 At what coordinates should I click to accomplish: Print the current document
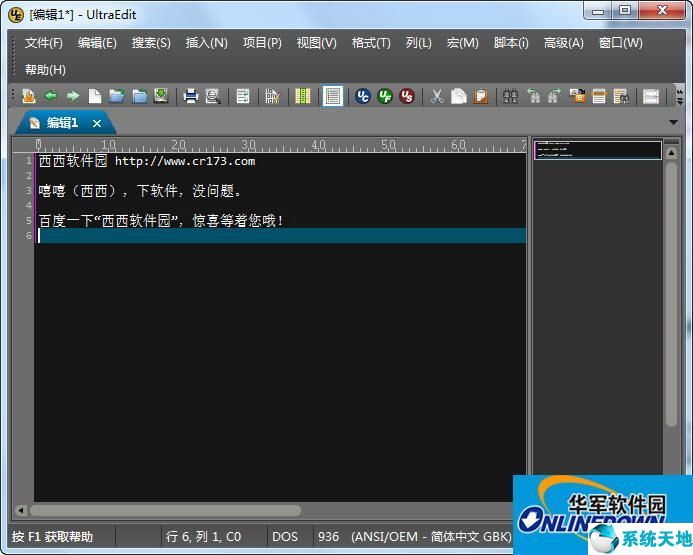[x=191, y=96]
